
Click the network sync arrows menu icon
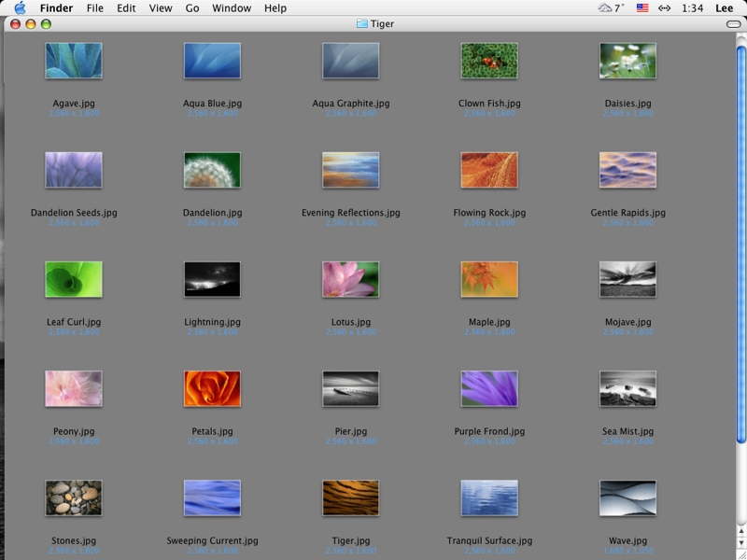coord(665,8)
